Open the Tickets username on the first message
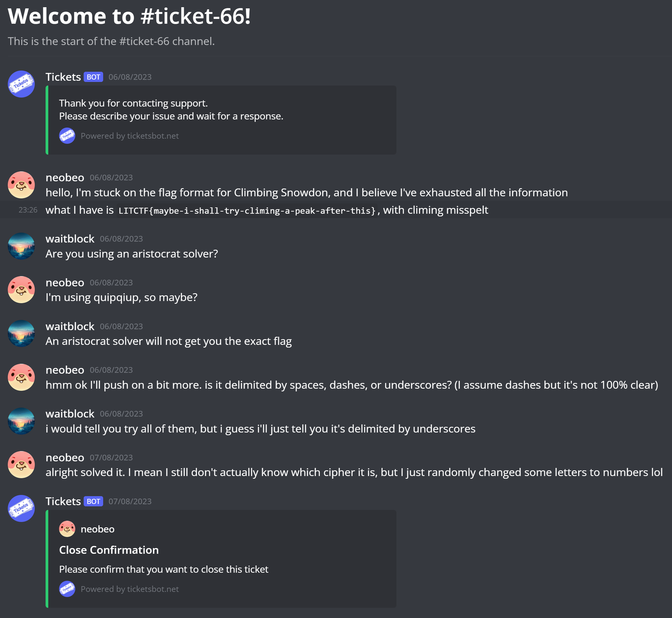 point(63,77)
